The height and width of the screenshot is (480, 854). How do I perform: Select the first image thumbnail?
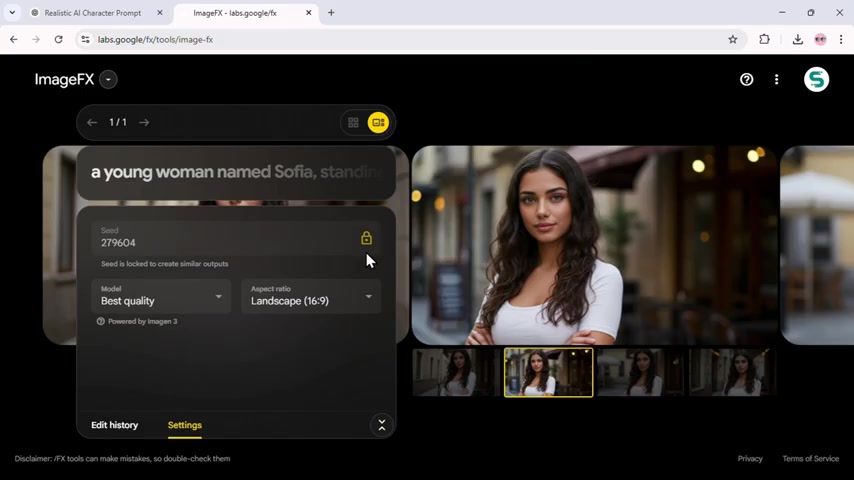pyautogui.click(x=457, y=373)
